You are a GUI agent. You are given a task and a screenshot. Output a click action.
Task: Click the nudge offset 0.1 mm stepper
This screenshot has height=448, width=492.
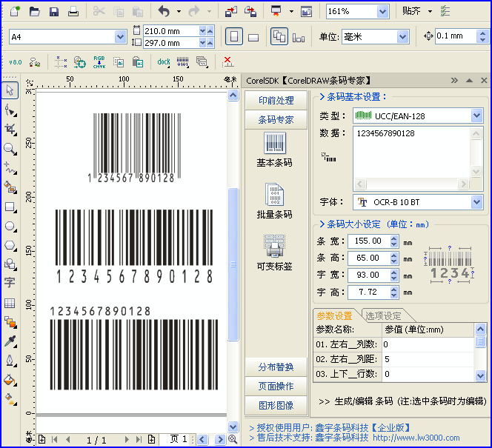[483, 36]
